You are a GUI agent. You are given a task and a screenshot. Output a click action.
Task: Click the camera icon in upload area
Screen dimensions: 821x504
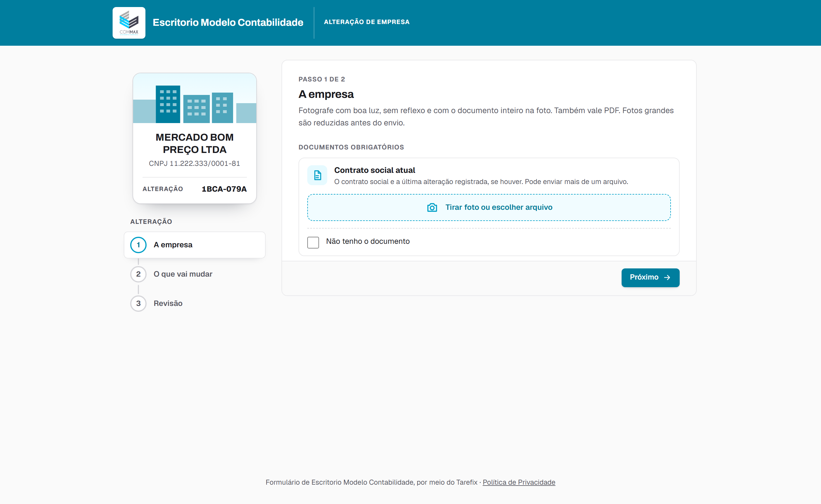(x=432, y=207)
